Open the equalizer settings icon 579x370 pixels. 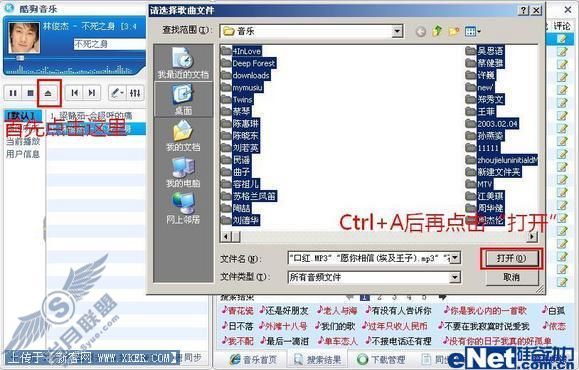tap(135, 93)
